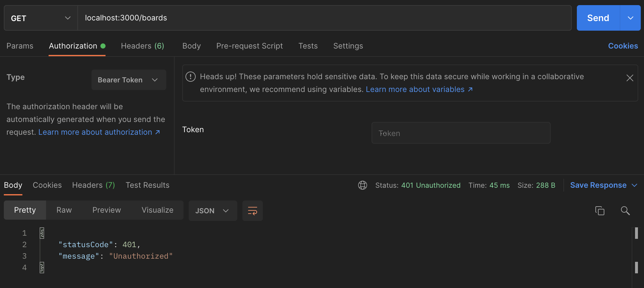Open the JSON format dropdown

pyautogui.click(x=213, y=211)
